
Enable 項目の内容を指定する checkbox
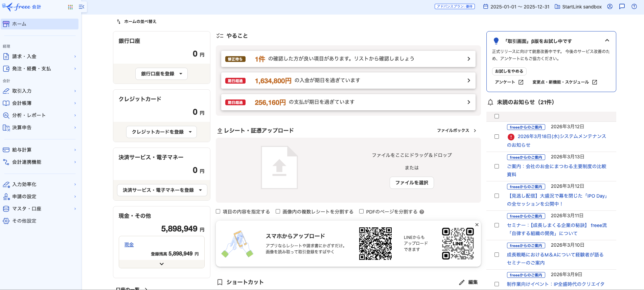coord(218,211)
